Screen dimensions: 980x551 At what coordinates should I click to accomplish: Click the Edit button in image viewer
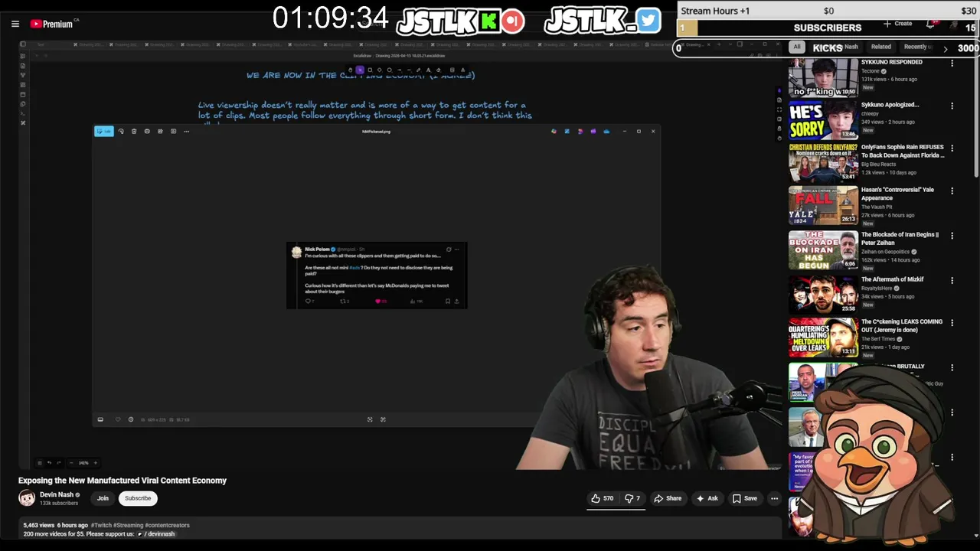coord(104,131)
